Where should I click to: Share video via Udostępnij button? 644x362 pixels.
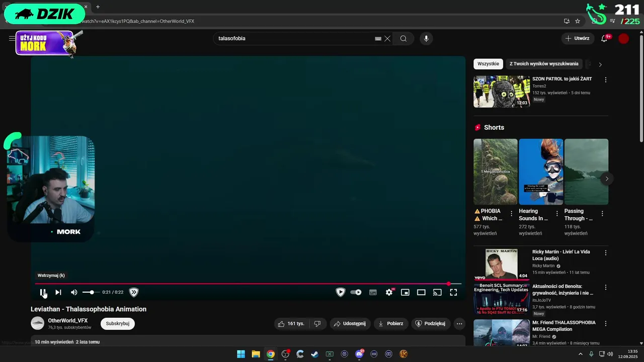pyautogui.click(x=350, y=324)
